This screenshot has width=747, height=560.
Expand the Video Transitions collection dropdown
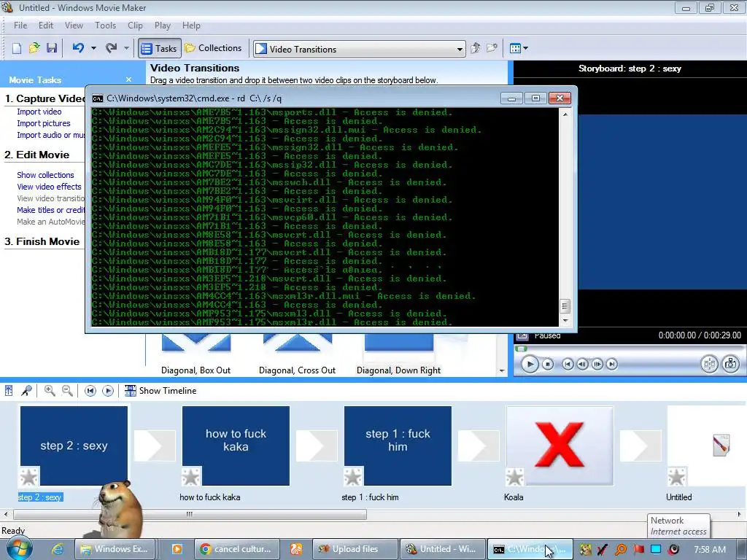(x=460, y=49)
